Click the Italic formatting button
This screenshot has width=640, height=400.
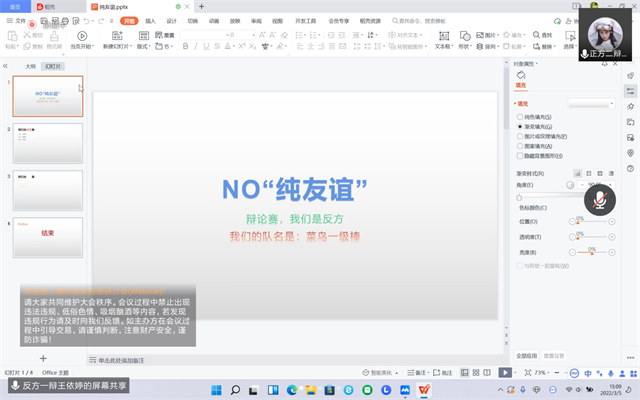(196, 47)
